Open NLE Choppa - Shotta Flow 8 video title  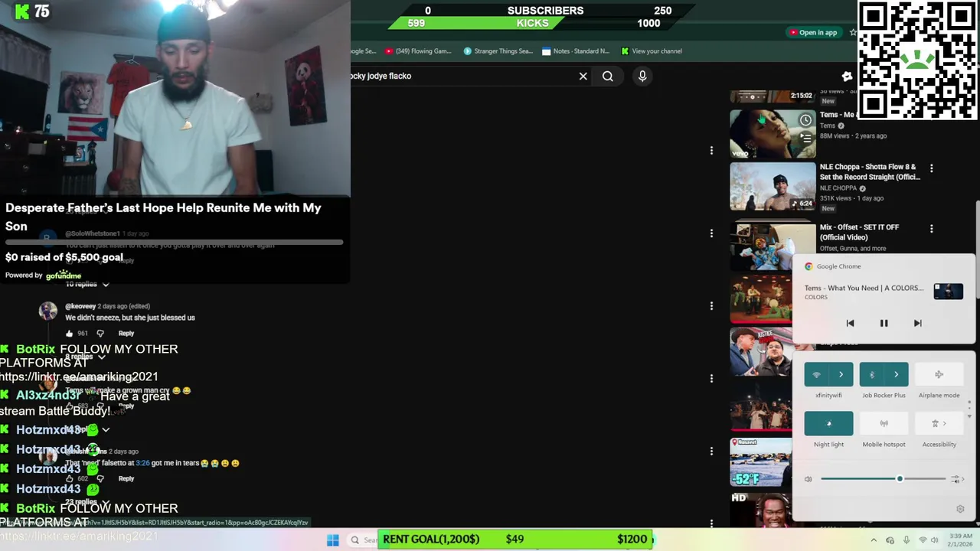pyautogui.click(x=870, y=171)
